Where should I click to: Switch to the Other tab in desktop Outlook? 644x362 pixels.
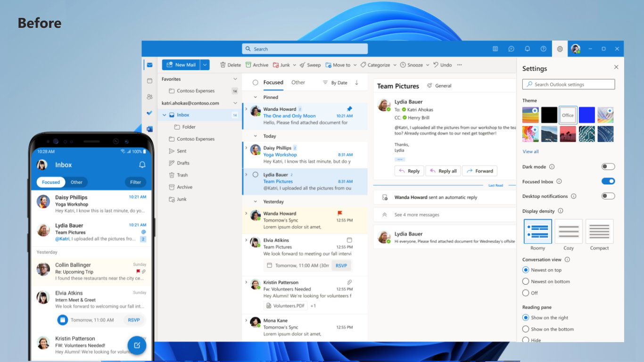click(298, 82)
